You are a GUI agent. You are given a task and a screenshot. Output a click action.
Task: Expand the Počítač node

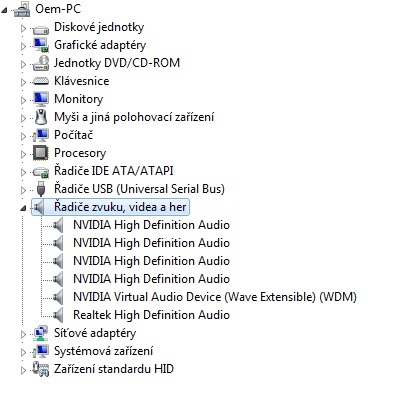tap(23, 136)
